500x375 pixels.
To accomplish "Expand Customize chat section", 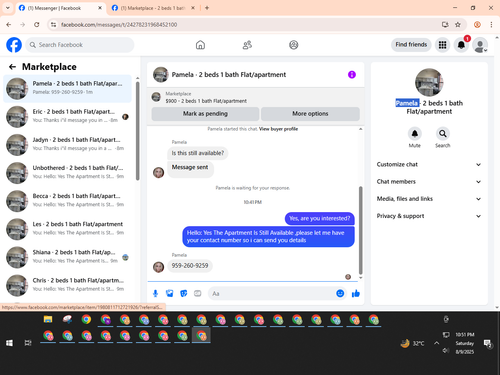I will (x=429, y=164).
